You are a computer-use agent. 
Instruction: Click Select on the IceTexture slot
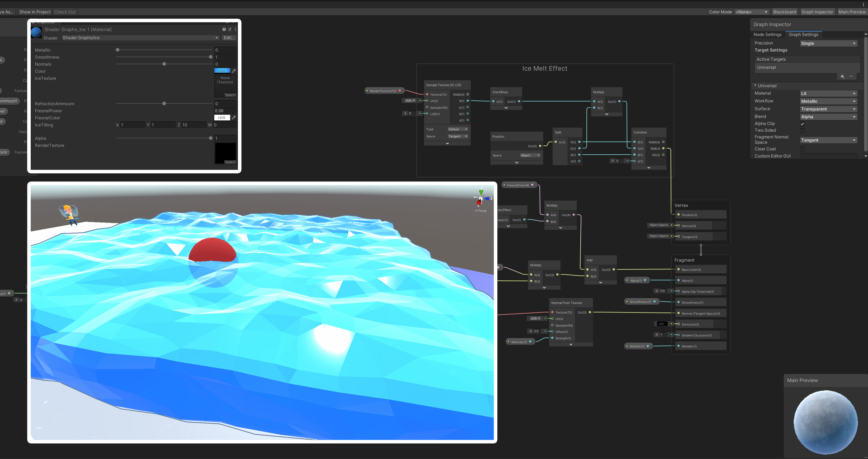pos(230,95)
